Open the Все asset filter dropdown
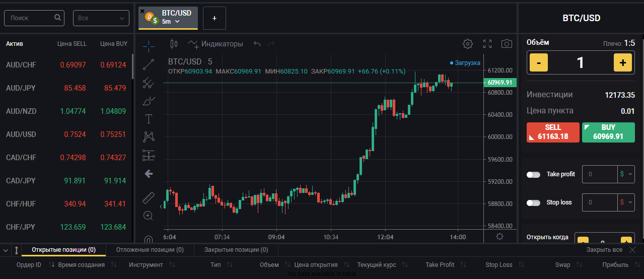The width and height of the screenshot is (644, 279). (101, 18)
